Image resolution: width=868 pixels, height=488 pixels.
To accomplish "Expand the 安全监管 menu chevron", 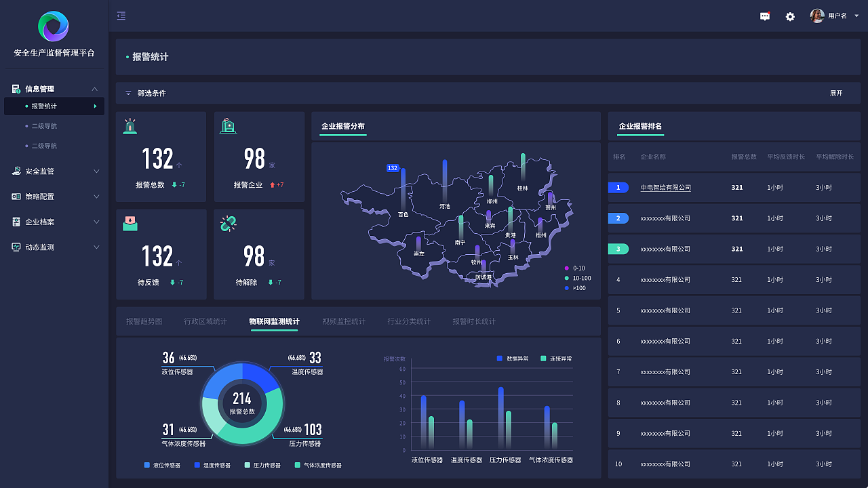I will coord(96,171).
